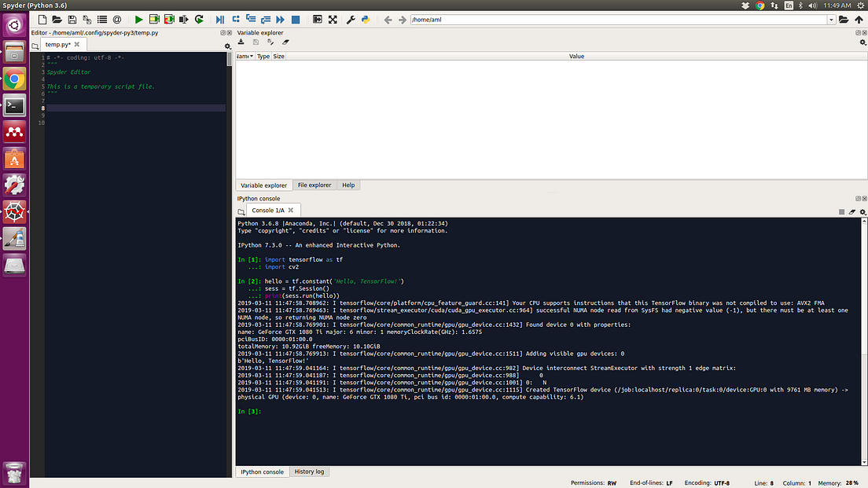868x488 pixels.
Task: Browse tabs button in IPython console
Action: (241, 211)
